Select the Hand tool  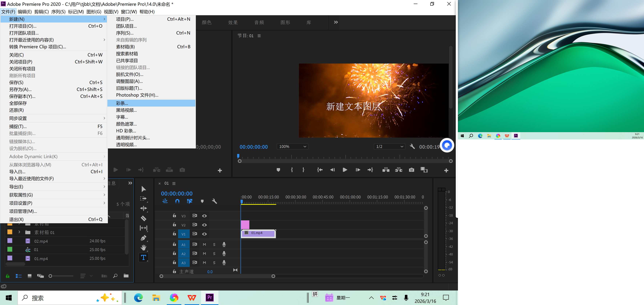(x=144, y=248)
